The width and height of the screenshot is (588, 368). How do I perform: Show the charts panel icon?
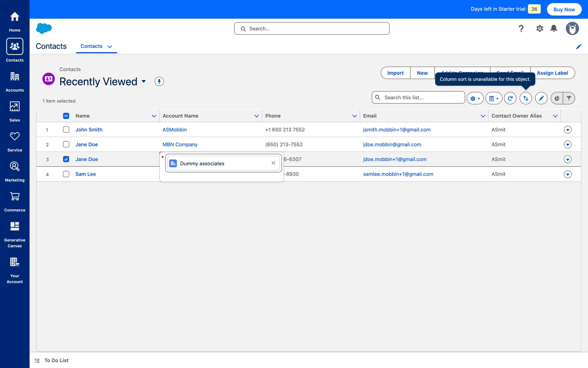(x=557, y=98)
